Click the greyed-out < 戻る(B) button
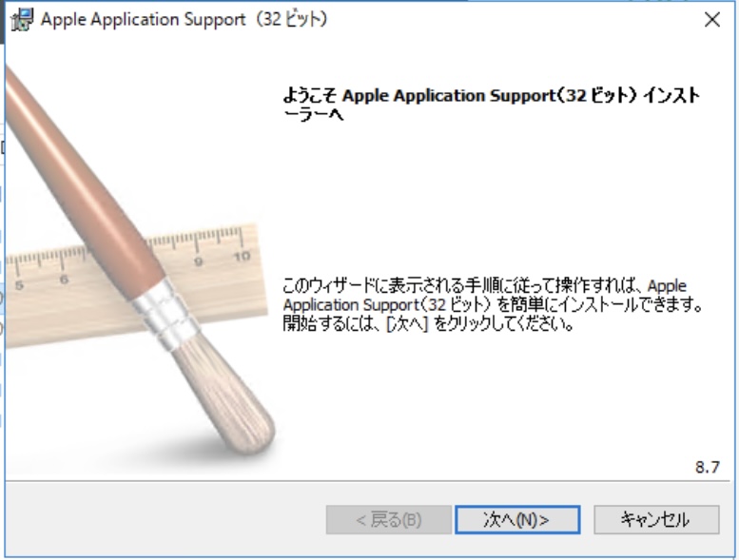 click(388, 519)
